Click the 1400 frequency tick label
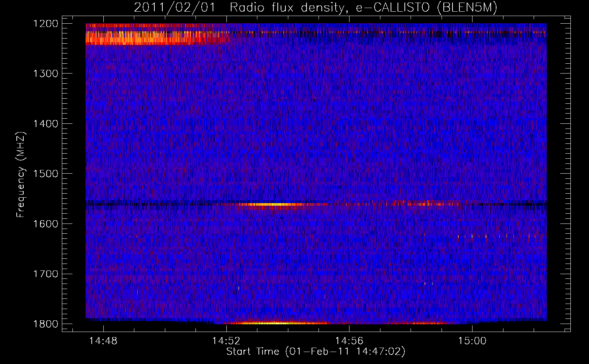Viewport: 589px width, 364px height. 46,124
